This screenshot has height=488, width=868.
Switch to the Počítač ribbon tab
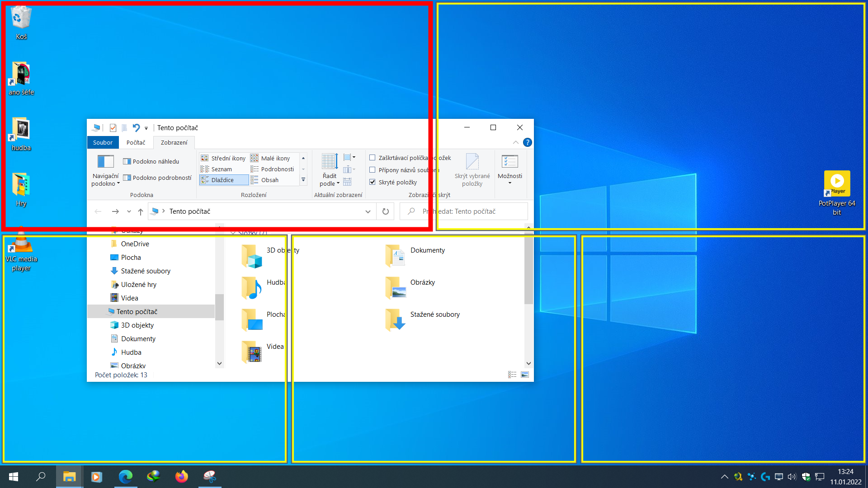tap(136, 142)
